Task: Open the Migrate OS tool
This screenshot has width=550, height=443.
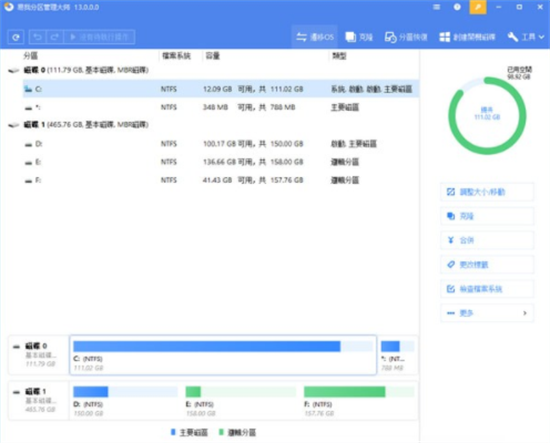Action: 315,37
